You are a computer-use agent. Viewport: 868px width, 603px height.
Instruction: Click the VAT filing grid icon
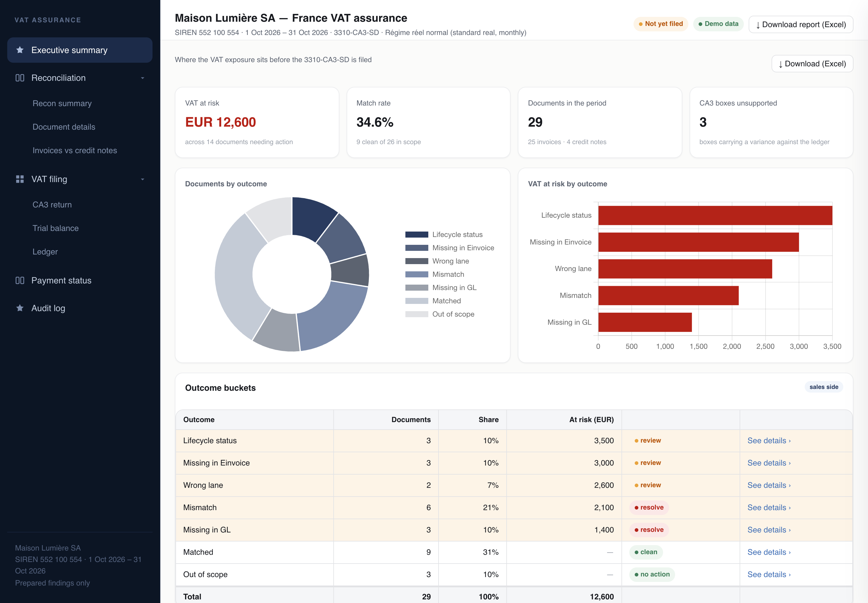point(20,179)
